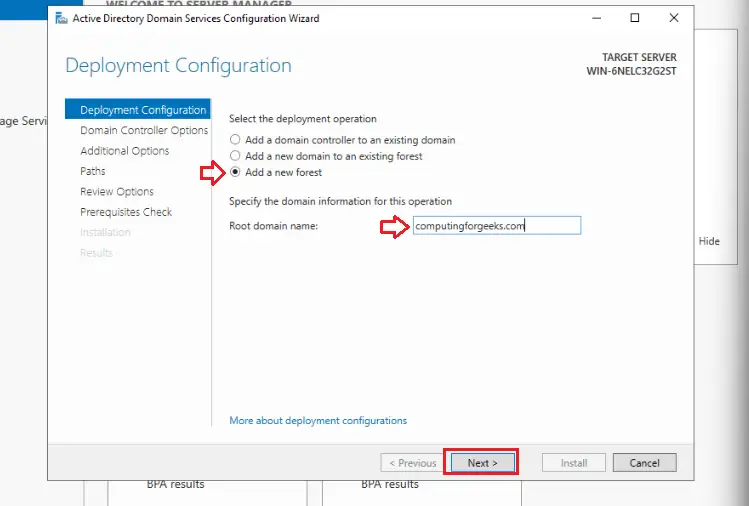Maximize the configuration wizard window

(635, 18)
